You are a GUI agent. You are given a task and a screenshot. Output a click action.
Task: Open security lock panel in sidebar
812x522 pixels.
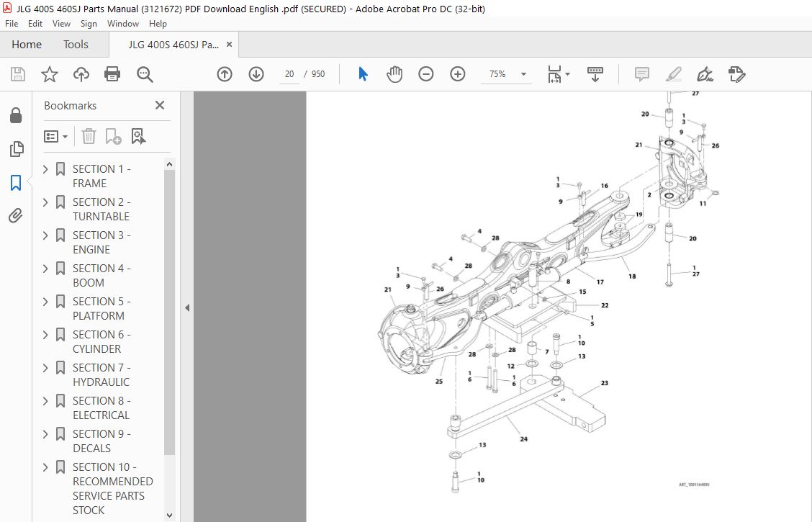16,115
